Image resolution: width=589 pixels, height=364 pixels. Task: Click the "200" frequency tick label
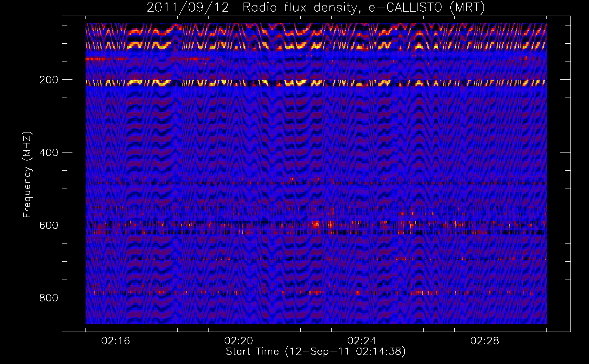[x=49, y=80]
